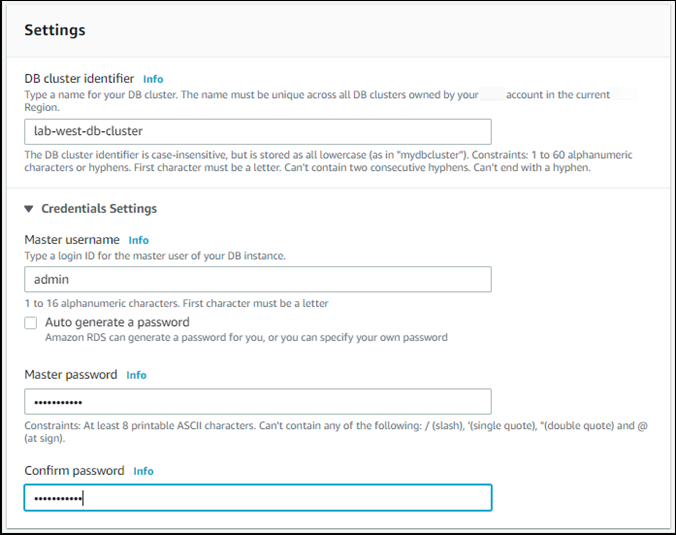676x535 pixels.
Task: Click the 'Confirm password' label
Action: (74, 471)
